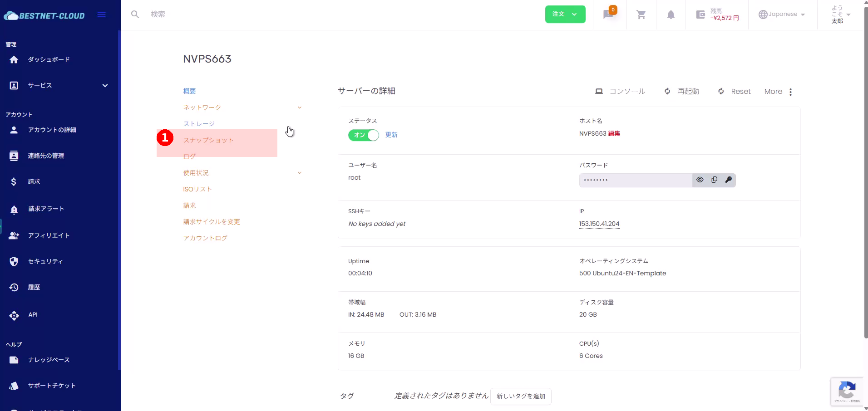Image resolution: width=868 pixels, height=411 pixels.
Task: Show password with the eye icon
Action: pyautogui.click(x=700, y=180)
